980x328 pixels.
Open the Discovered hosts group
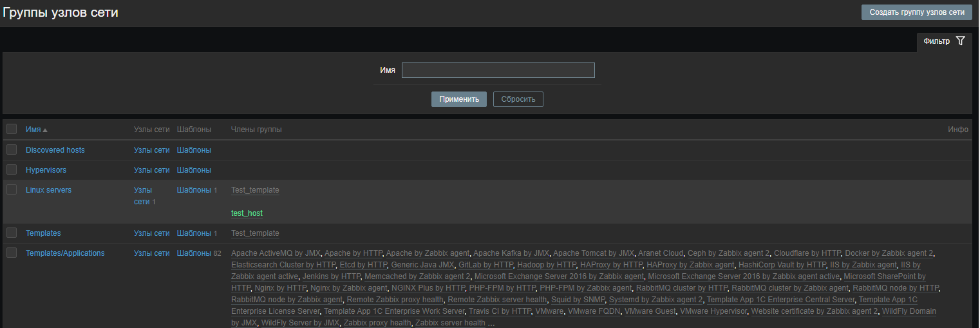click(x=55, y=150)
